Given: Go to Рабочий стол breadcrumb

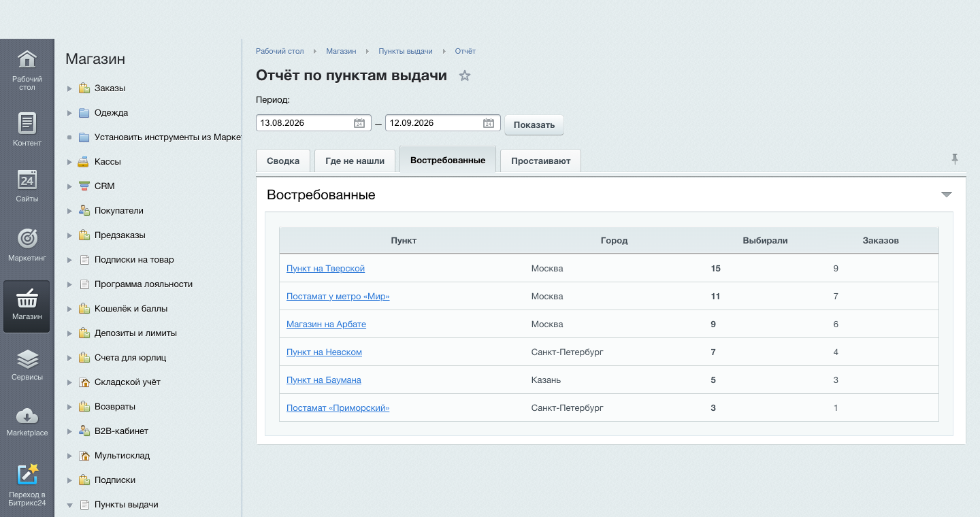Looking at the screenshot, I should [280, 52].
